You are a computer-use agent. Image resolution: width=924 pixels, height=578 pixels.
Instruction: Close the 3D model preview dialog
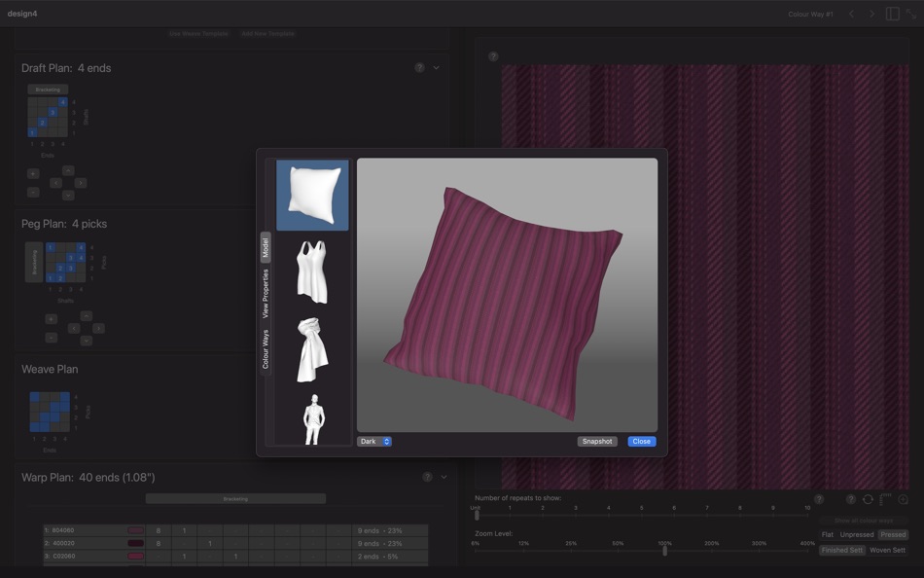click(x=642, y=441)
